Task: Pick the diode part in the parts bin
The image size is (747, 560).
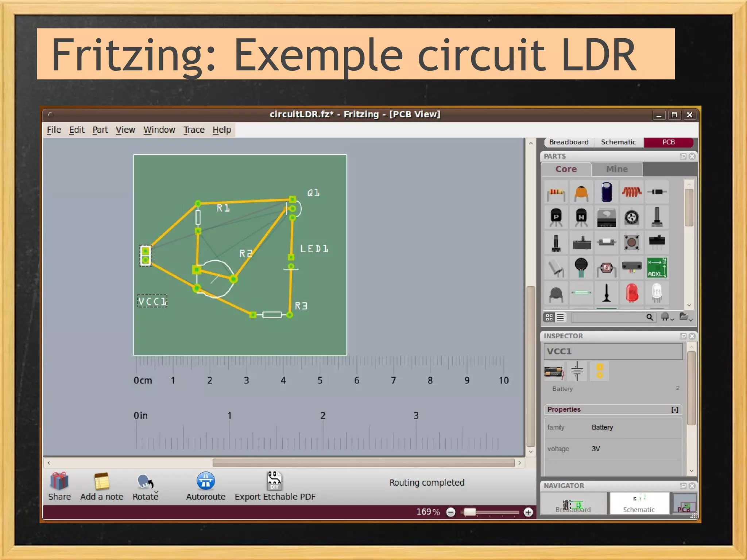Action: coord(657,192)
